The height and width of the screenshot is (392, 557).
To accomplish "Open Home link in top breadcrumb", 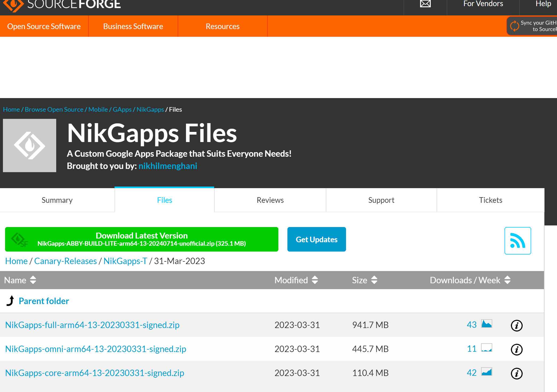I will tap(11, 110).
